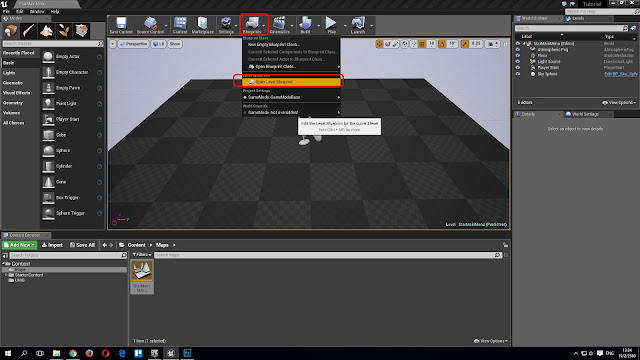Toggle surface snapping icon in viewport
This screenshot has height=360, width=640.
tap(413, 44)
